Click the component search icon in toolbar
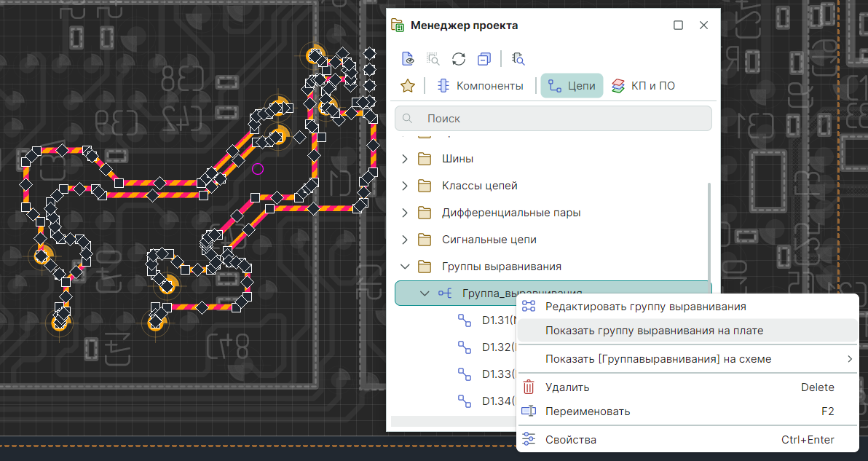 (518, 59)
